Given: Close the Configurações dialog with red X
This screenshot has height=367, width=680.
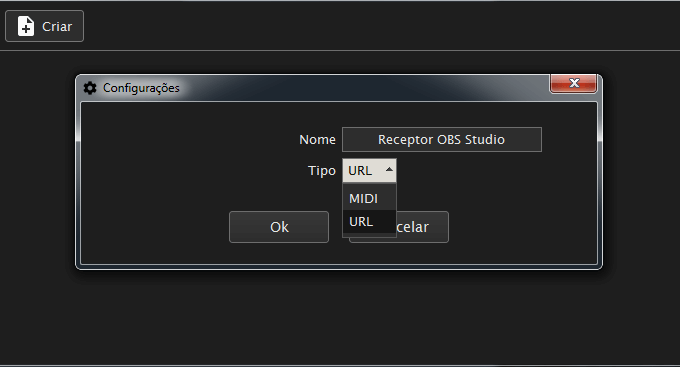Looking at the screenshot, I should click(573, 83).
